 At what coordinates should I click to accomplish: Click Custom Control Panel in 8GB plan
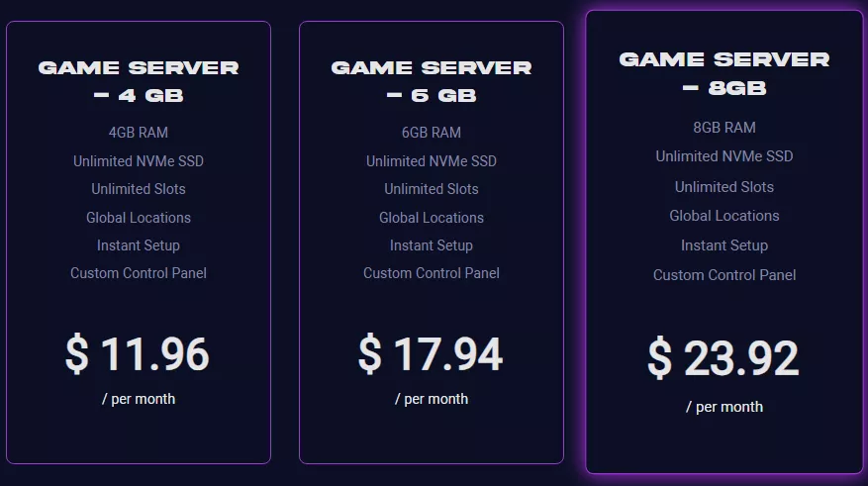click(x=724, y=275)
